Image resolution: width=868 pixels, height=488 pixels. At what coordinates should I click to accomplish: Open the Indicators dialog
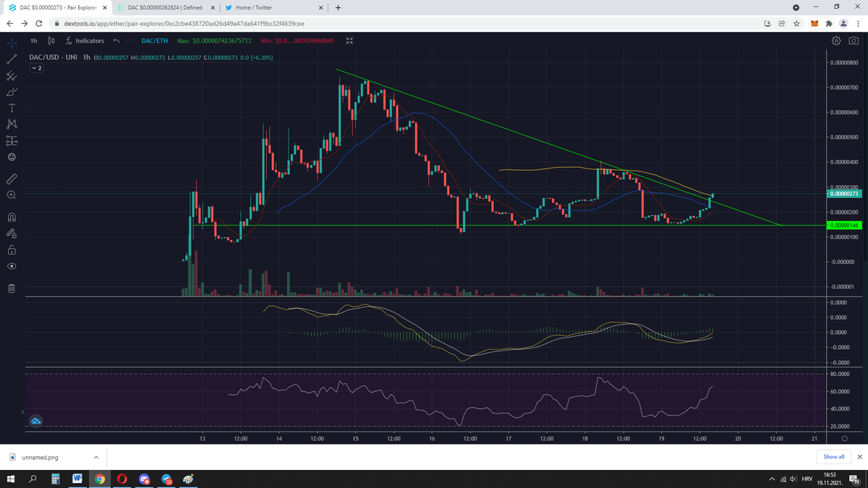click(x=85, y=40)
